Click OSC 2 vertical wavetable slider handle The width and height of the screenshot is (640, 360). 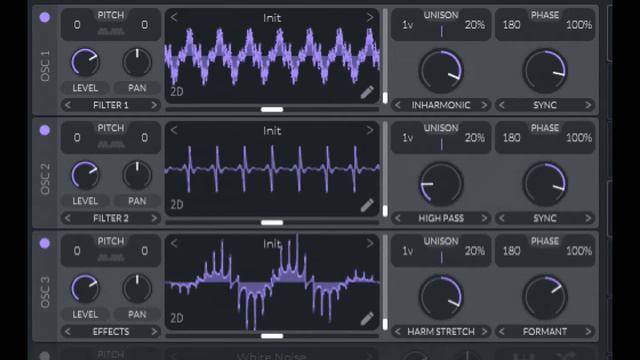tap(385, 211)
